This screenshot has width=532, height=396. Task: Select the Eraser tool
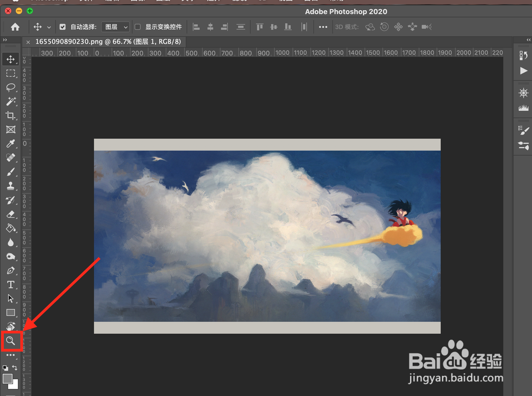pos(11,214)
